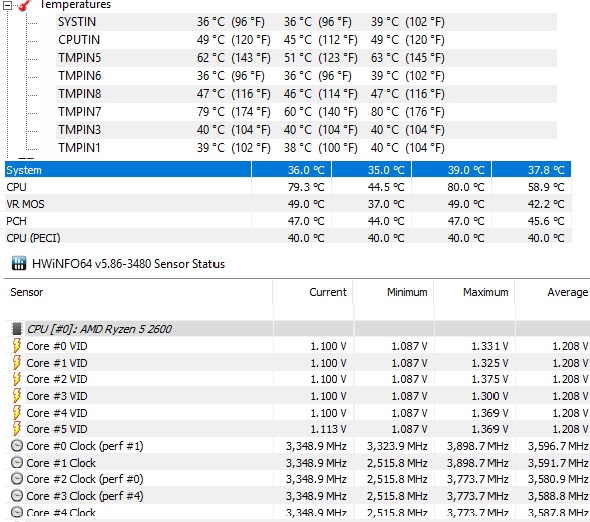Select the Core #4 VID label
The image size is (590, 522).
(57, 413)
